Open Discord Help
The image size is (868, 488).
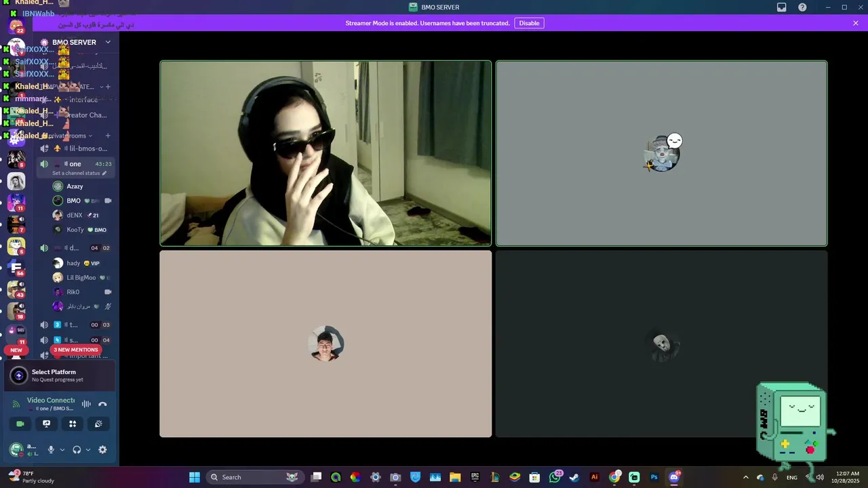[x=802, y=7]
